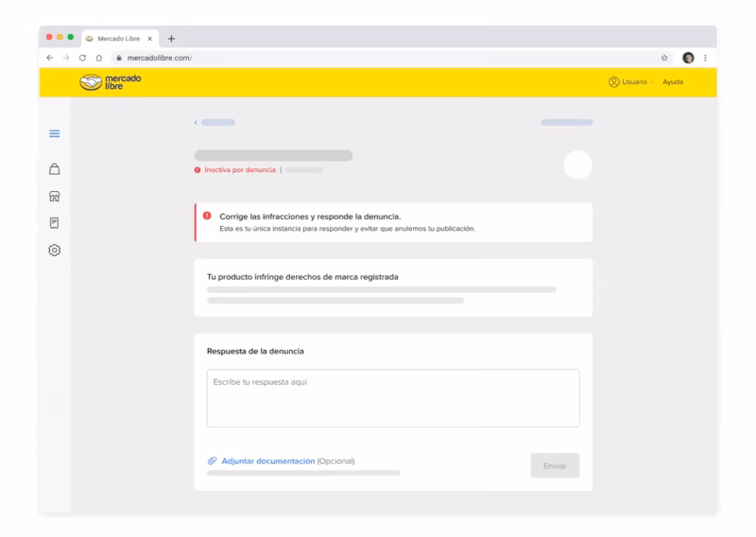Click the Adjuntar documentación link
Viewport: 756px width, 537px height.
pyautogui.click(x=267, y=461)
